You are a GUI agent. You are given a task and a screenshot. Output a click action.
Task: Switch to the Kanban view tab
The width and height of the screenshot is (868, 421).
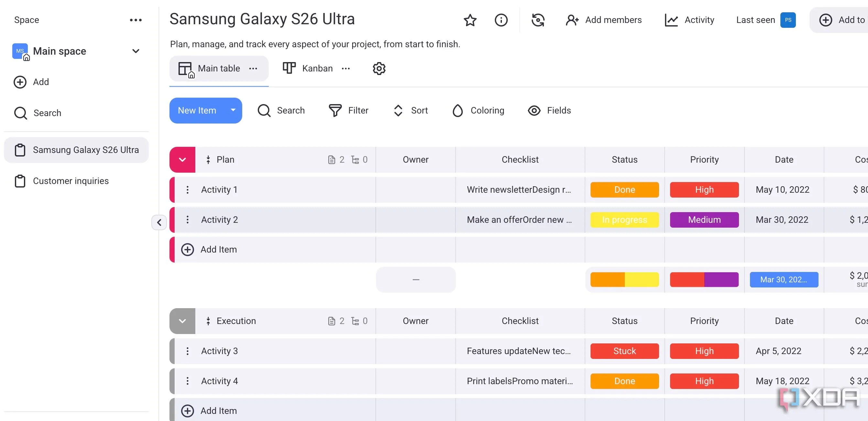317,69
